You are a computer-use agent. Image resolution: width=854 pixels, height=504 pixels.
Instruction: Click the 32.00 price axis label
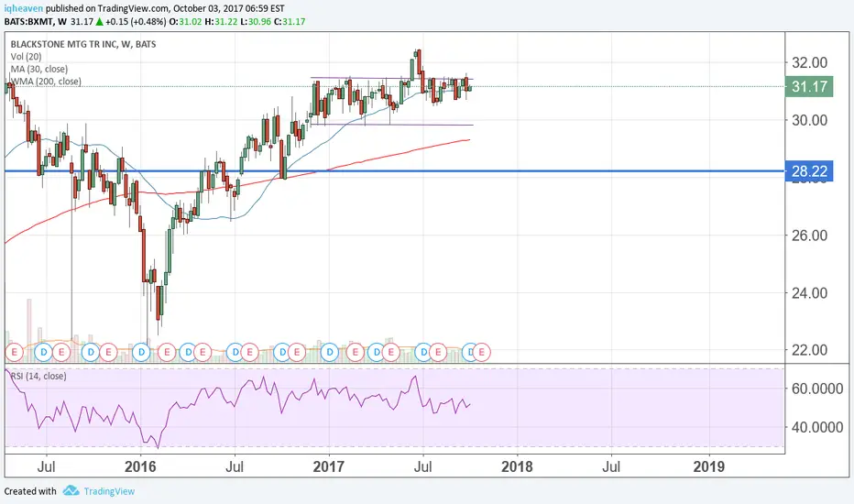click(809, 62)
